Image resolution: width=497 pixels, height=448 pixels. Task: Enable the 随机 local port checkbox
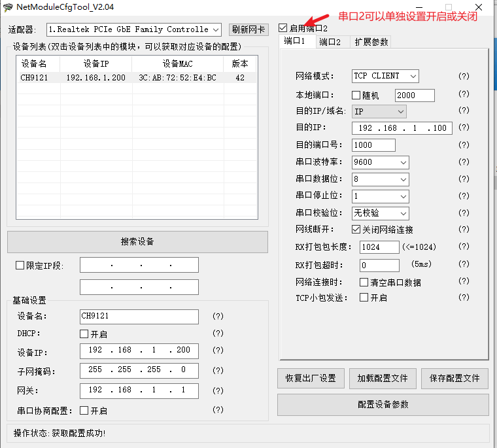pyautogui.click(x=356, y=95)
